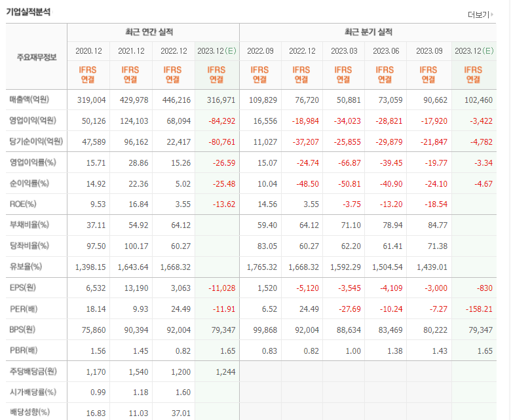Viewport: 511px width, 420px height.
Task: Click the EPS(원) row label
Action: [x=22, y=288]
